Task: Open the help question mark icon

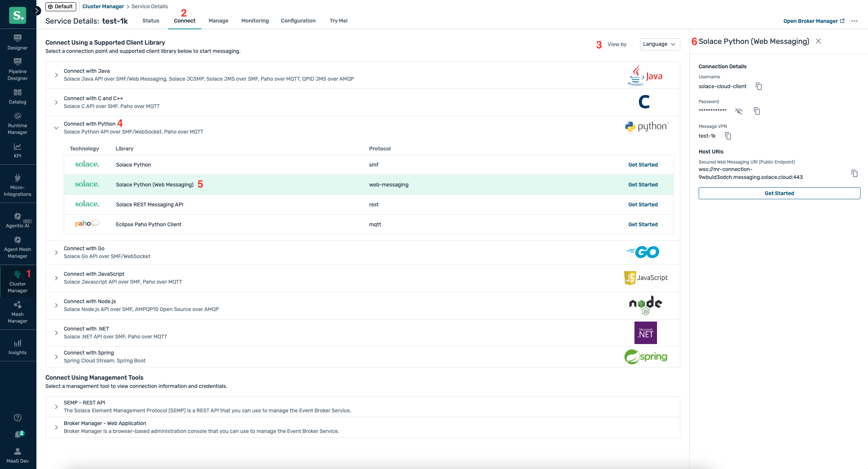Action: [x=18, y=418]
